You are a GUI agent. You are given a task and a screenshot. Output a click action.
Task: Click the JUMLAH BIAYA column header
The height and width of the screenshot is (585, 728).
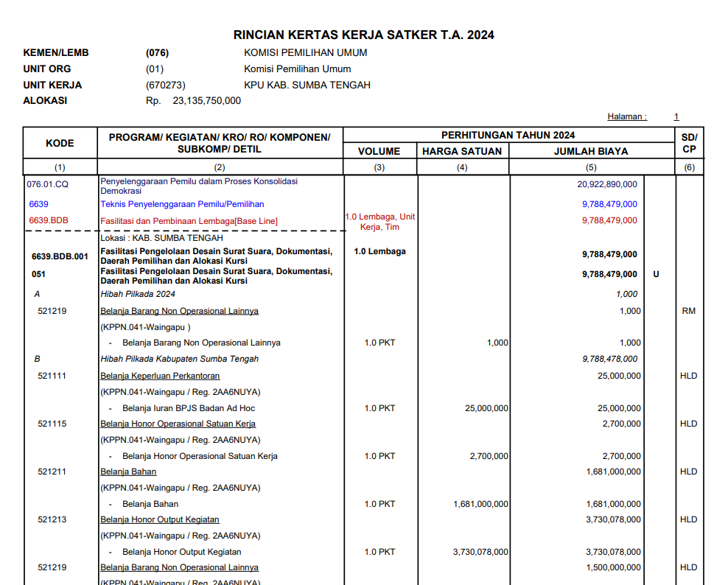[591, 151]
